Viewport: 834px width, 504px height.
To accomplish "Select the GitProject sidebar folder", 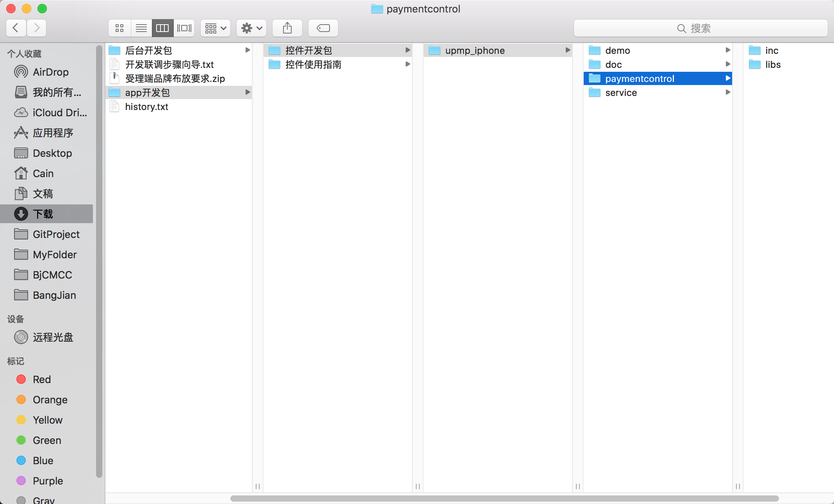I will [x=56, y=234].
